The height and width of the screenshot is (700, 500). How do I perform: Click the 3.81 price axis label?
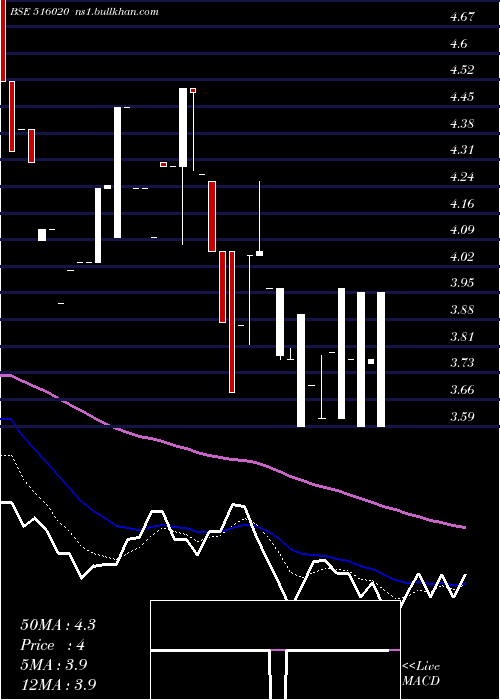[x=462, y=337]
